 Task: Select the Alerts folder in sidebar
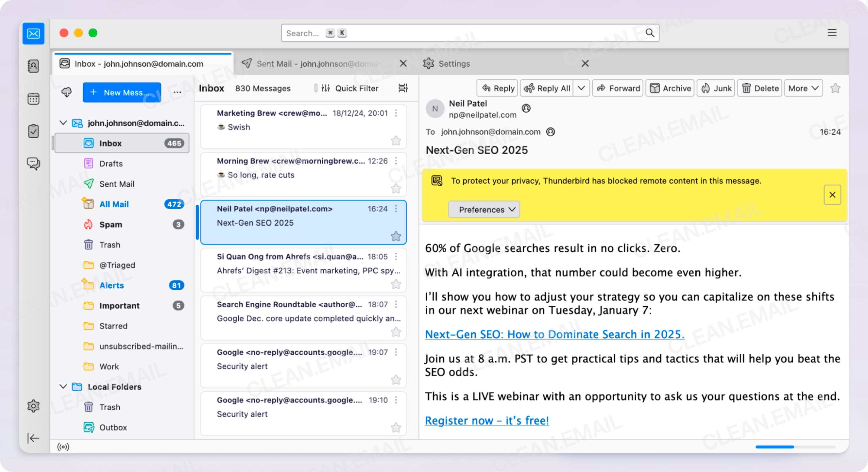click(112, 285)
